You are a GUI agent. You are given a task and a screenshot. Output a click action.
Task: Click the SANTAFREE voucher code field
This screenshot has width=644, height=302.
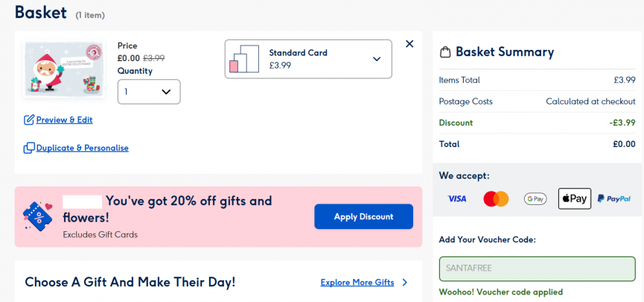pyautogui.click(x=537, y=268)
